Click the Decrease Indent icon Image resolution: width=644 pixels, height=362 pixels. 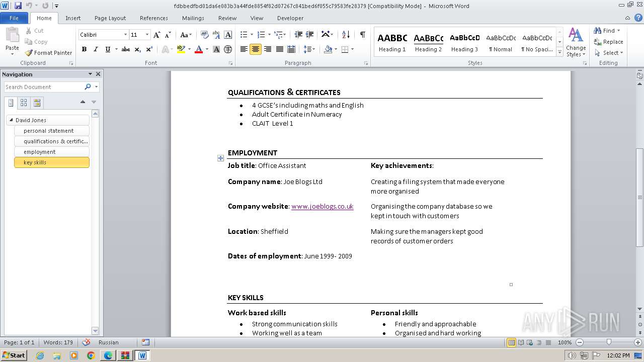[298, 35]
